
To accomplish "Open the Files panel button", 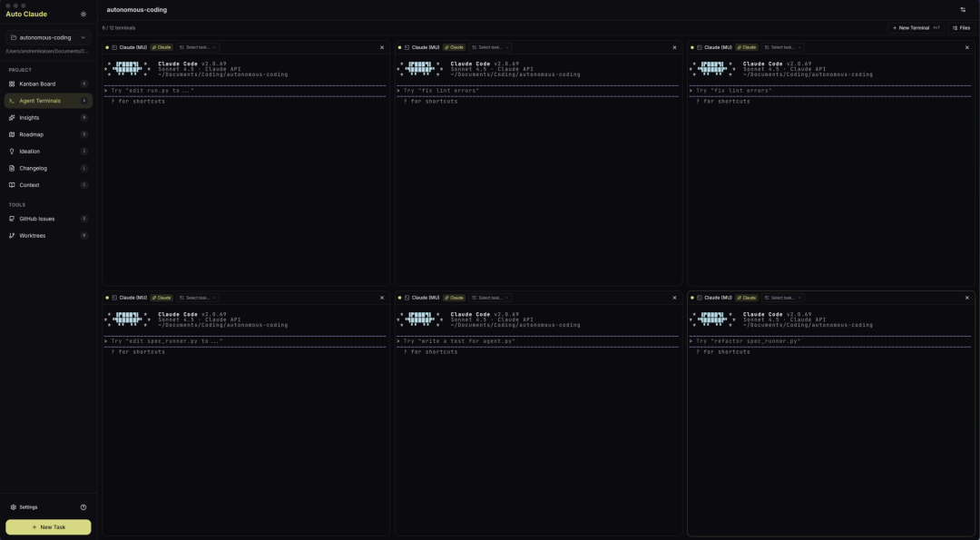I will [961, 28].
